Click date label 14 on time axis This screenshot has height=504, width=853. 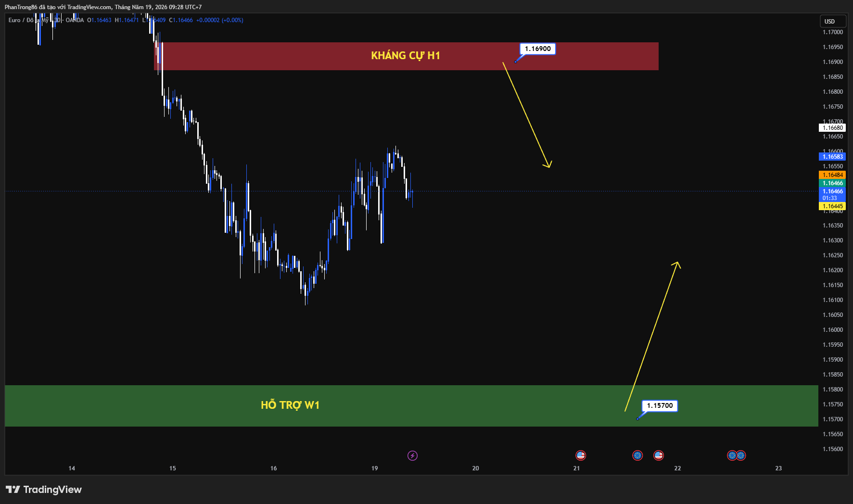point(72,468)
